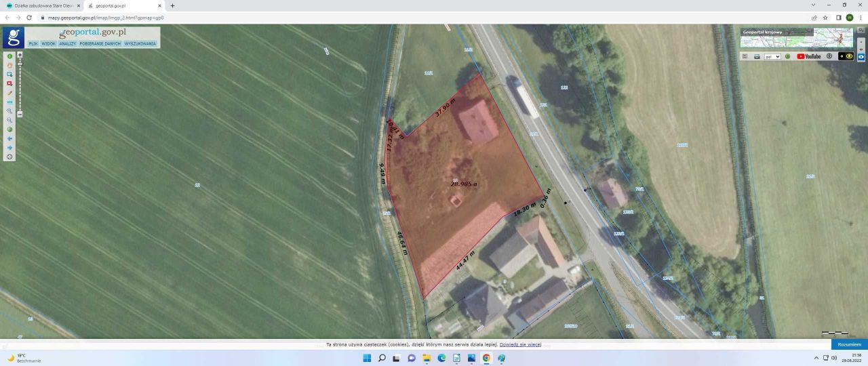Click the 28.985 a area label
Screen dimensions: 868x366
click(465, 184)
